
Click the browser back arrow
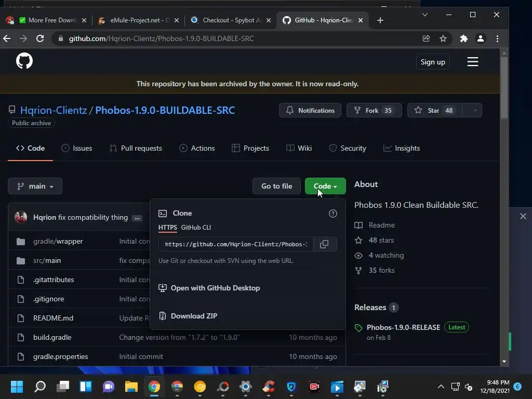7,38
